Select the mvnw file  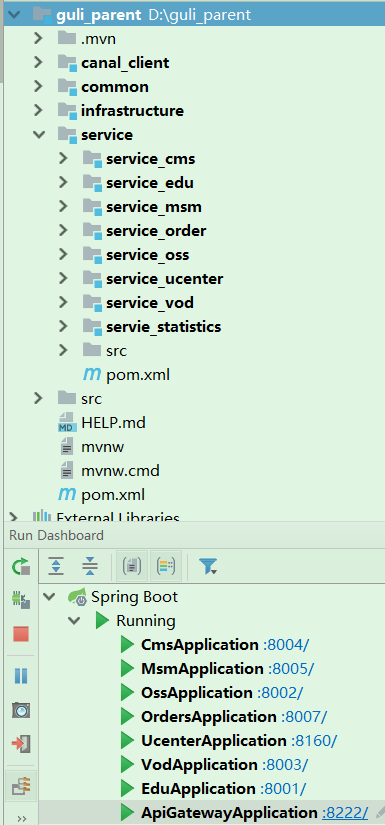pyautogui.click(x=103, y=447)
